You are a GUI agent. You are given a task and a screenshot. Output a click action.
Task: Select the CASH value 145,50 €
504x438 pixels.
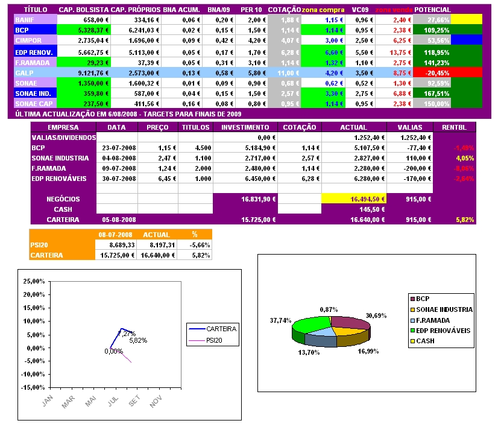coord(372,209)
